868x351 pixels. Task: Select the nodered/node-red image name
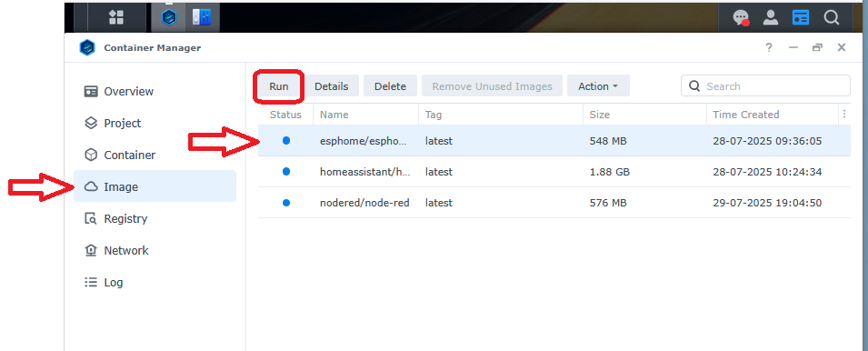tap(364, 203)
